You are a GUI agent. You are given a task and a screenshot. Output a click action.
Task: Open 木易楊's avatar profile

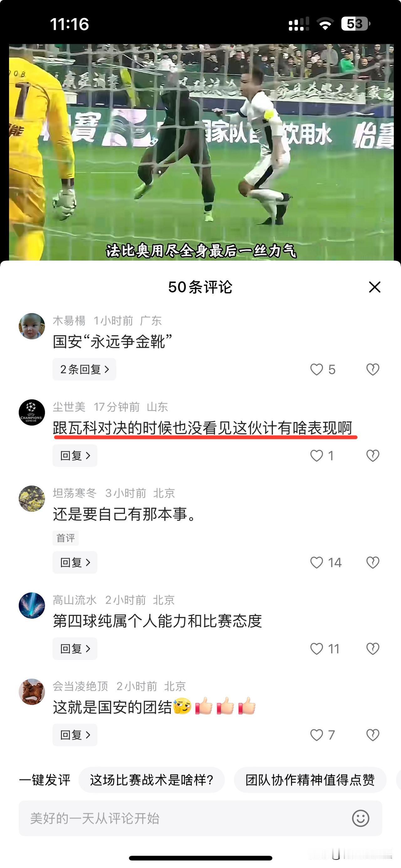coord(32,326)
